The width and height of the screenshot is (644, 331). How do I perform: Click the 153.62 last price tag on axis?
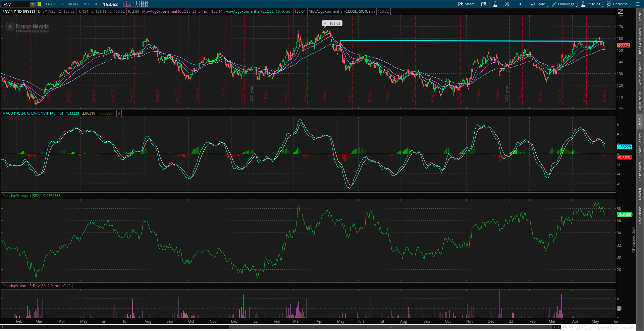(x=623, y=45)
